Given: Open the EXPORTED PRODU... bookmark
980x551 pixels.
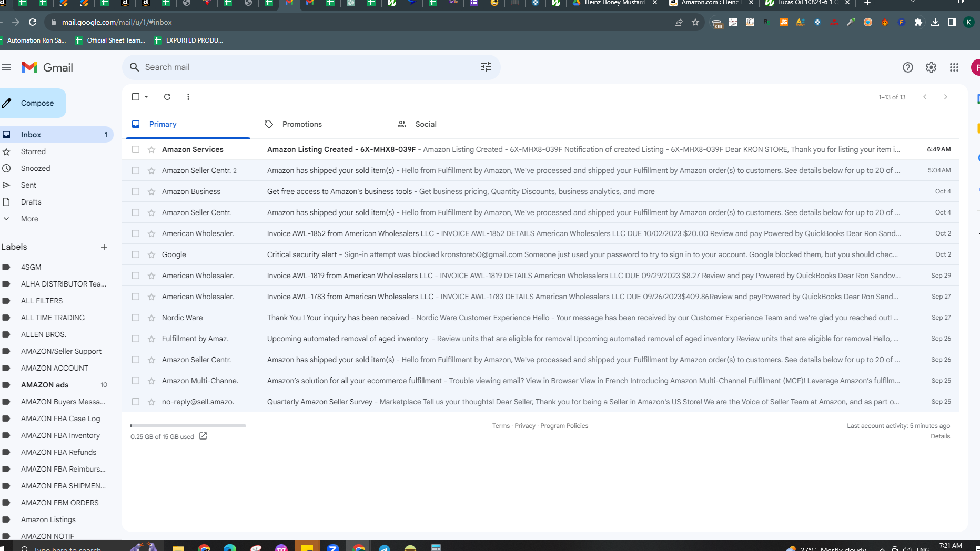Looking at the screenshot, I should pos(188,40).
